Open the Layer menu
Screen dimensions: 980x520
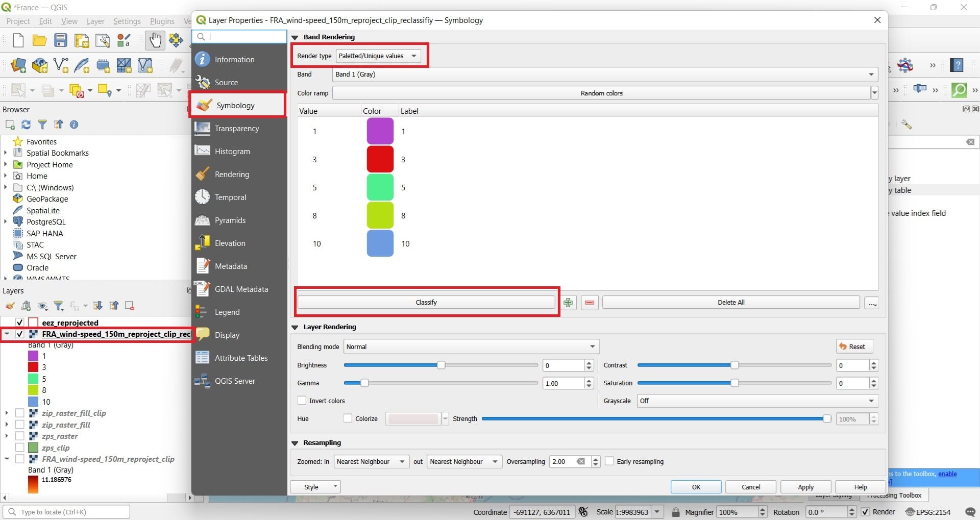(95, 21)
